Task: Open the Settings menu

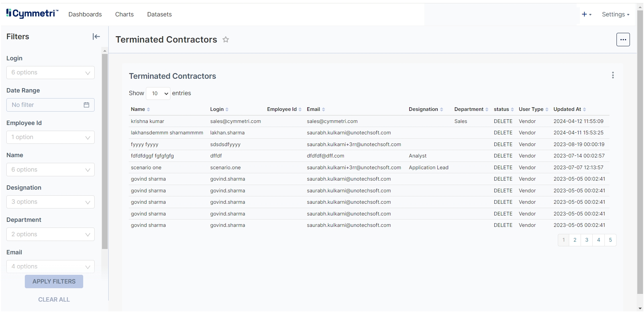Action: coord(615,14)
